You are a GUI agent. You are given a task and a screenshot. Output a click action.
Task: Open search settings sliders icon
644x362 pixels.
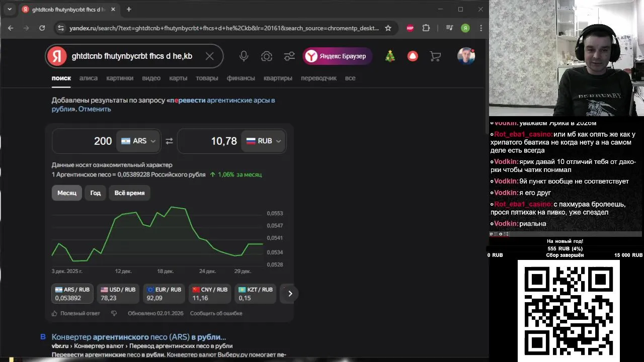pyautogui.click(x=289, y=56)
